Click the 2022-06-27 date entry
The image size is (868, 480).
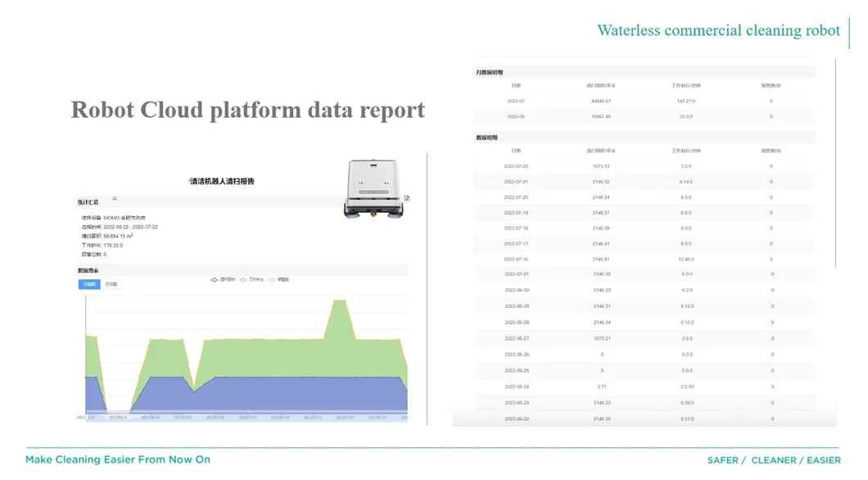[x=516, y=338]
